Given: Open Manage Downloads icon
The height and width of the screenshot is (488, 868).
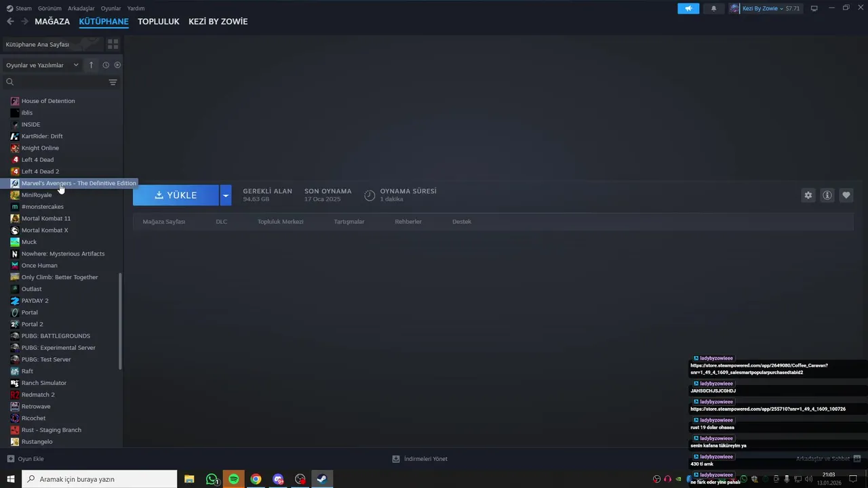Looking at the screenshot, I should point(396,459).
